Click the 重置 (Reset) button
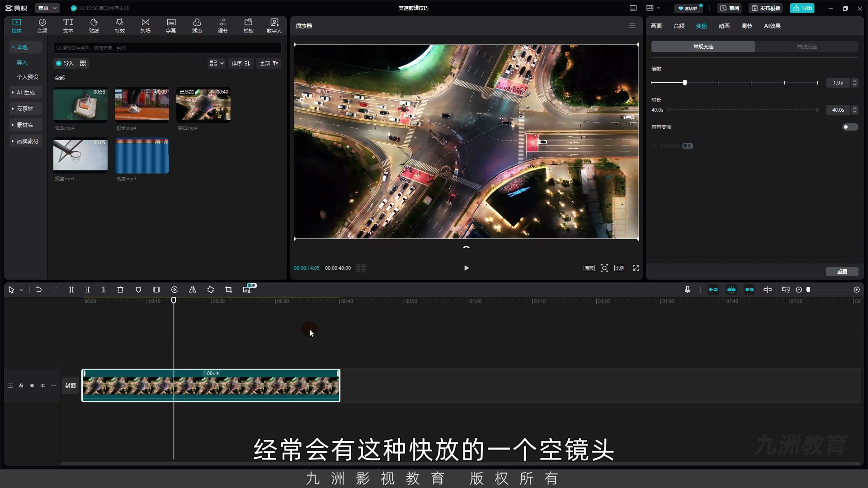Image resolution: width=868 pixels, height=488 pixels. tap(842, 272)
